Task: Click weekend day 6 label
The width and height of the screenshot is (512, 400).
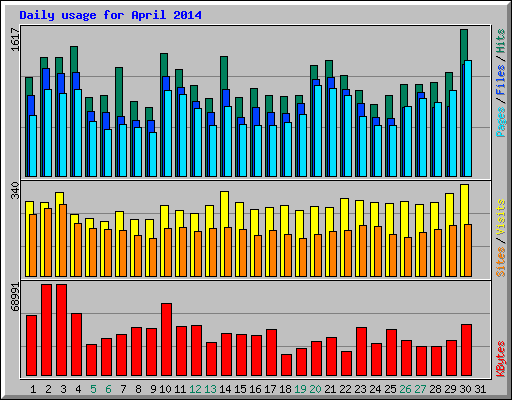Action: pos(108,389)
